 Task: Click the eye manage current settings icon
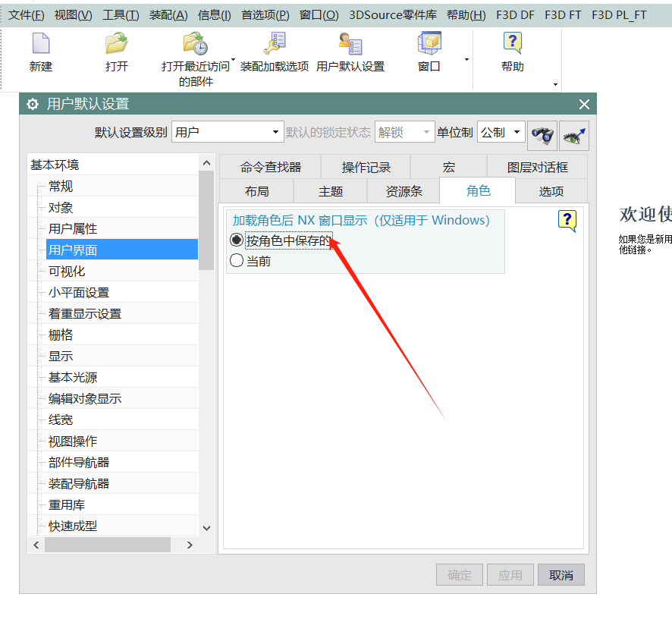[x=574, y=136]
